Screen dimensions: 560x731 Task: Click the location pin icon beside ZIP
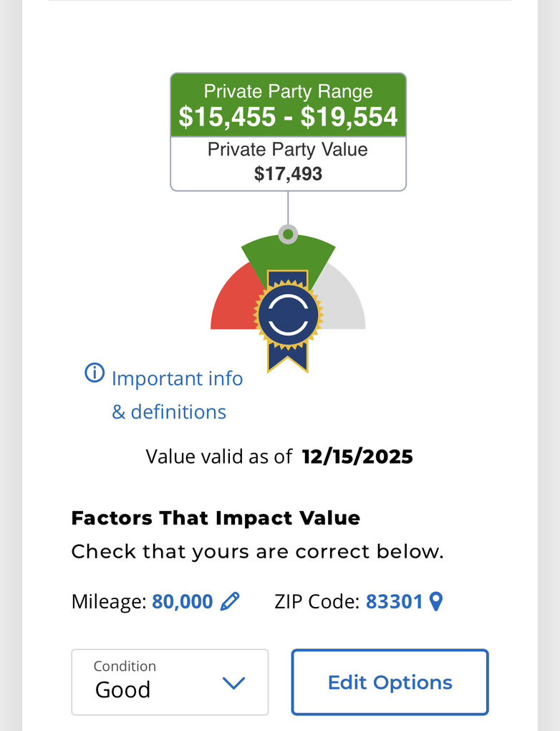tap(435, 601)
